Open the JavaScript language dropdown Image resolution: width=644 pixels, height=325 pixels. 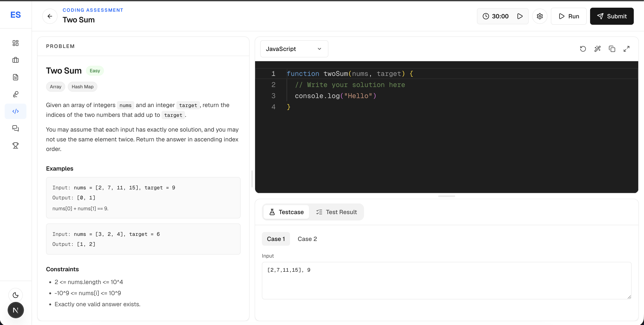(x=294, y=49)
